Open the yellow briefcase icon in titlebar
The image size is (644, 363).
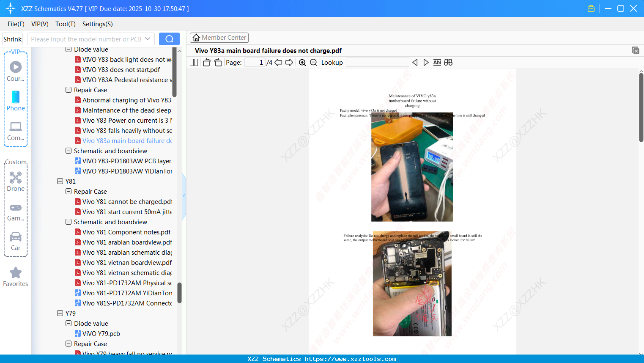pos(591,8)
